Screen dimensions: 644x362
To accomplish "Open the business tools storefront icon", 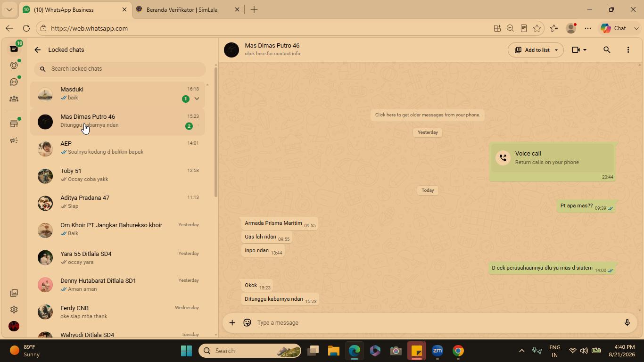I will click(14, 124).
